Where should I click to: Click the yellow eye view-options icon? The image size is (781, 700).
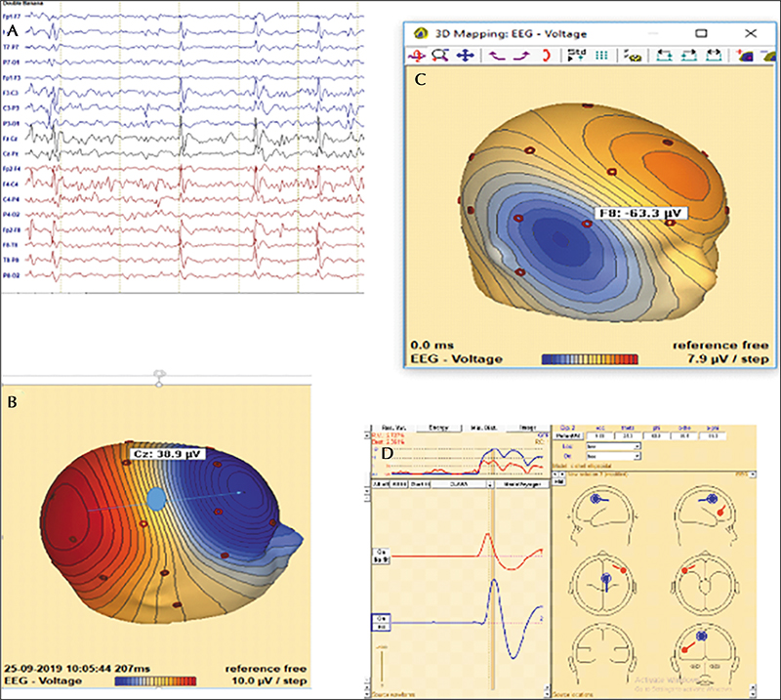coord(633,56)
